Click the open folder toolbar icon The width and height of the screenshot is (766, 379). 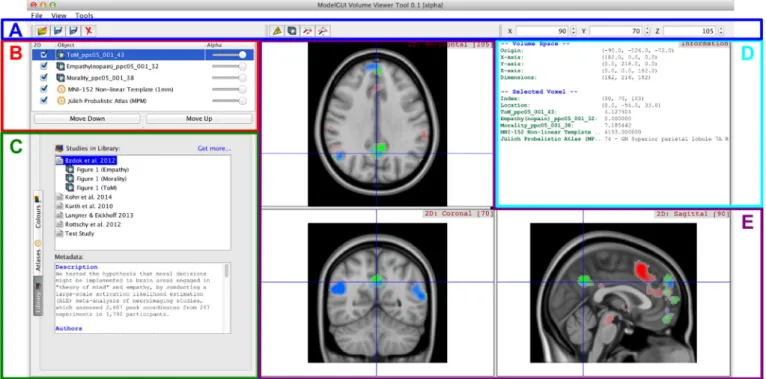coord(43,31)
